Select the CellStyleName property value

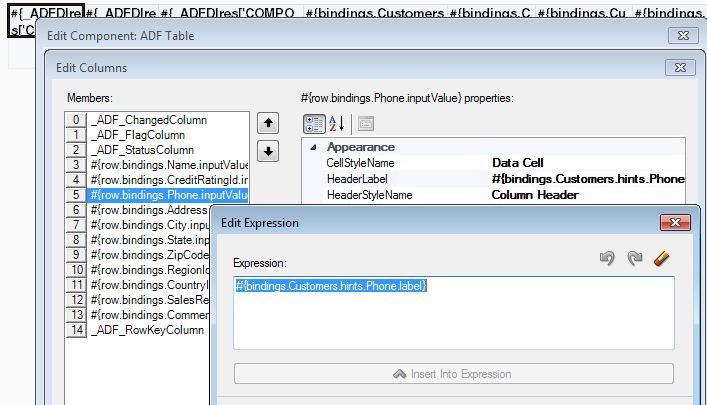(587, 163)
